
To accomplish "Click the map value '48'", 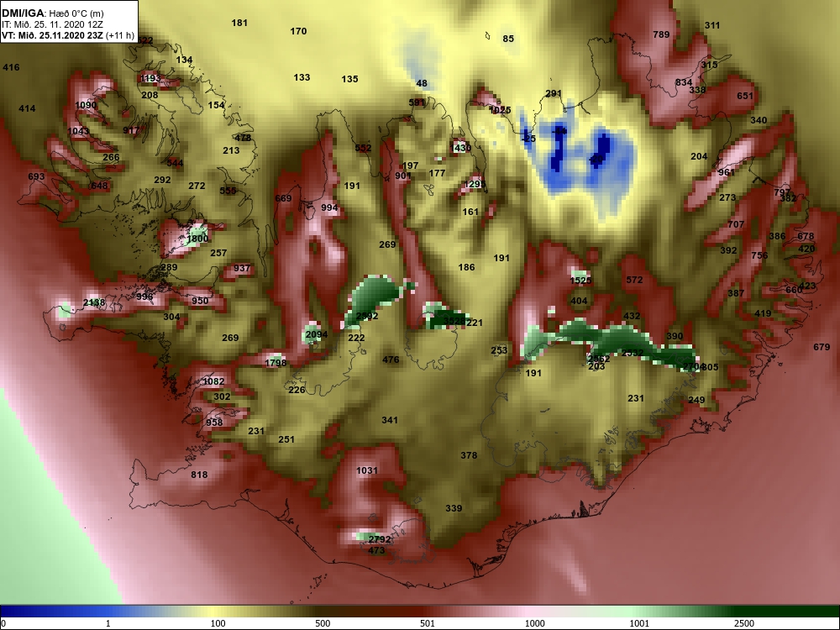I will (x=423, y=83).
